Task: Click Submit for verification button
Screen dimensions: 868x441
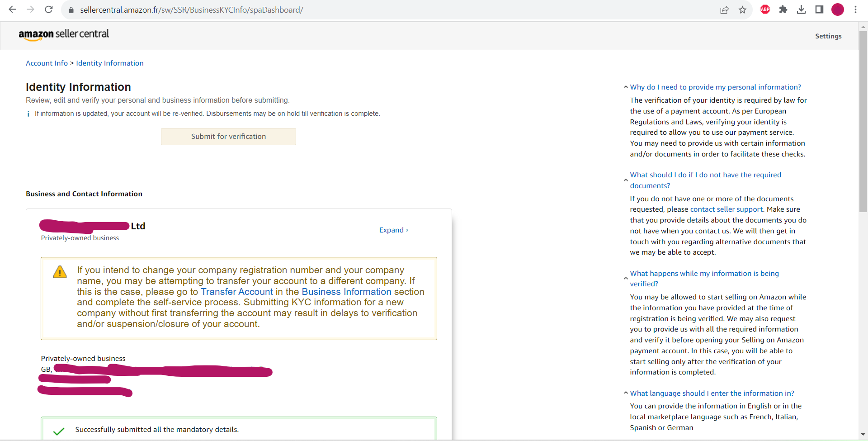Action: click(228, 137)
